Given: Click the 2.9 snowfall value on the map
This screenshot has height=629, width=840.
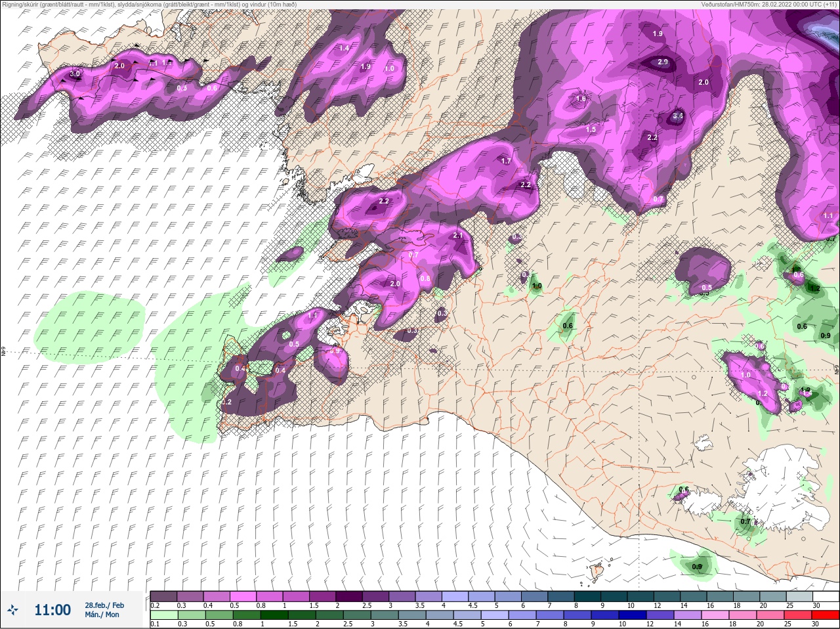Looking at the screenshot, I should [x=663, y=62].
